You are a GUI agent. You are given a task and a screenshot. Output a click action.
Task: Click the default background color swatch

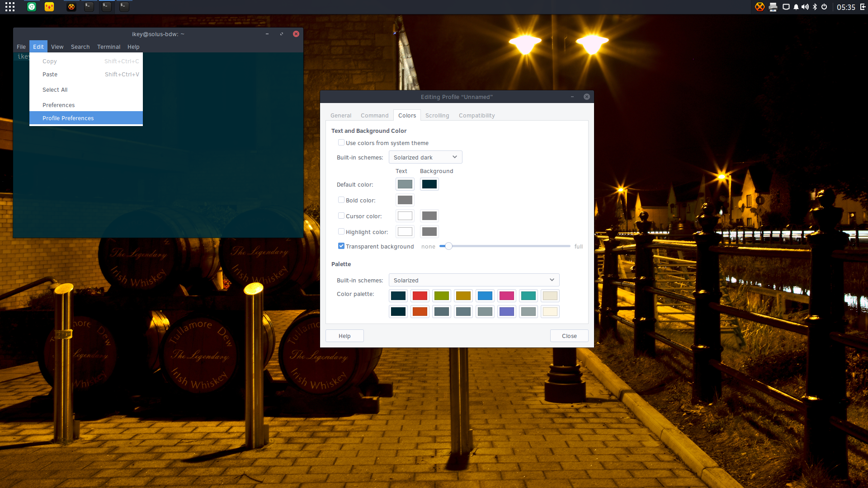(429, 184)
